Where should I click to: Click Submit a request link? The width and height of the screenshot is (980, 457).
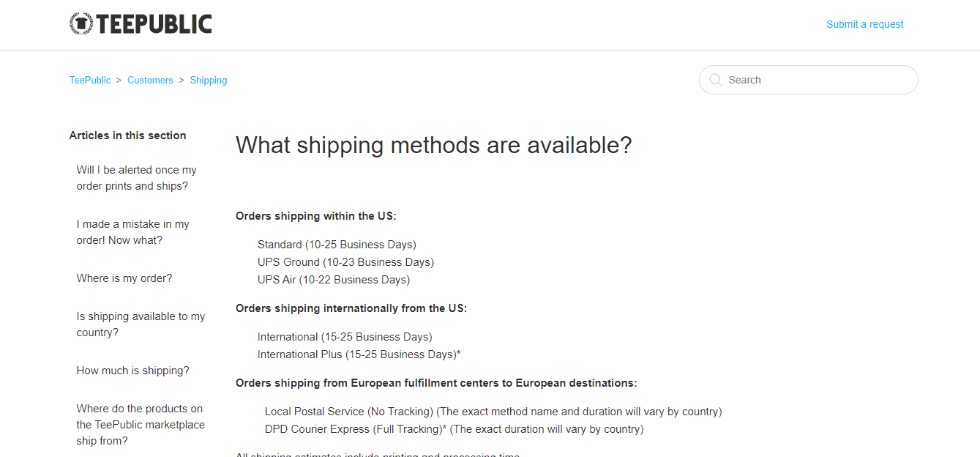(x=864, y=24)
